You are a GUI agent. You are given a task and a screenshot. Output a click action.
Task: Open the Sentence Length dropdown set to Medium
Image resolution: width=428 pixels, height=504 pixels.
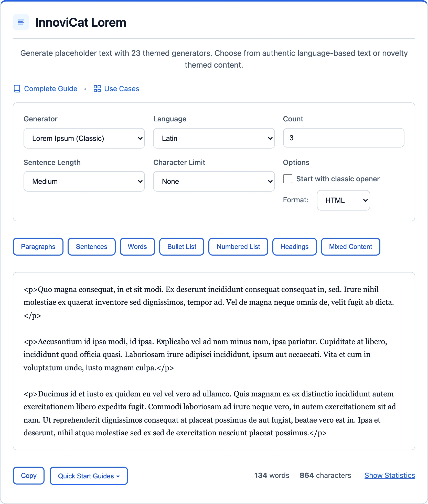click(x=84, y=181)
